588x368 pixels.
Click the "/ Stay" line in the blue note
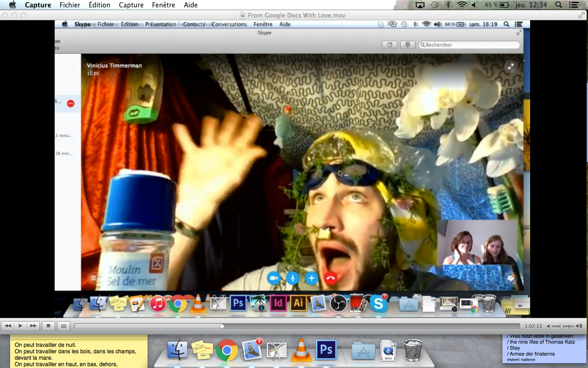point(514,348)
